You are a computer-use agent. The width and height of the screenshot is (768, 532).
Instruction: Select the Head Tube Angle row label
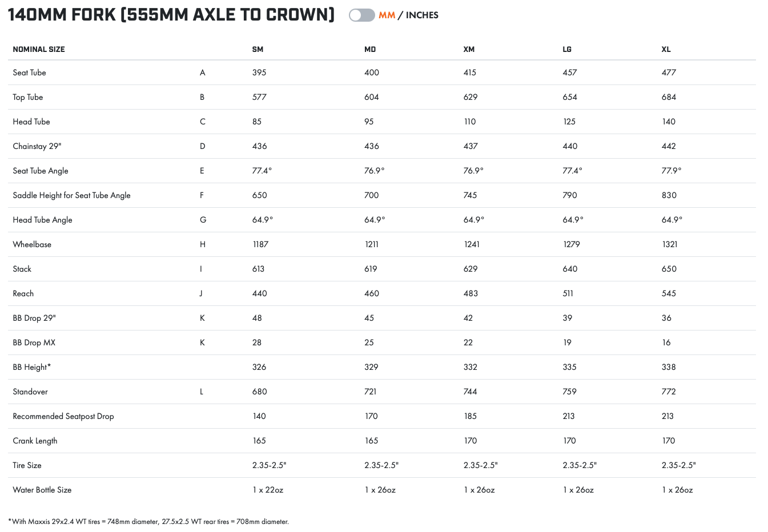click(x=43, y=220)
